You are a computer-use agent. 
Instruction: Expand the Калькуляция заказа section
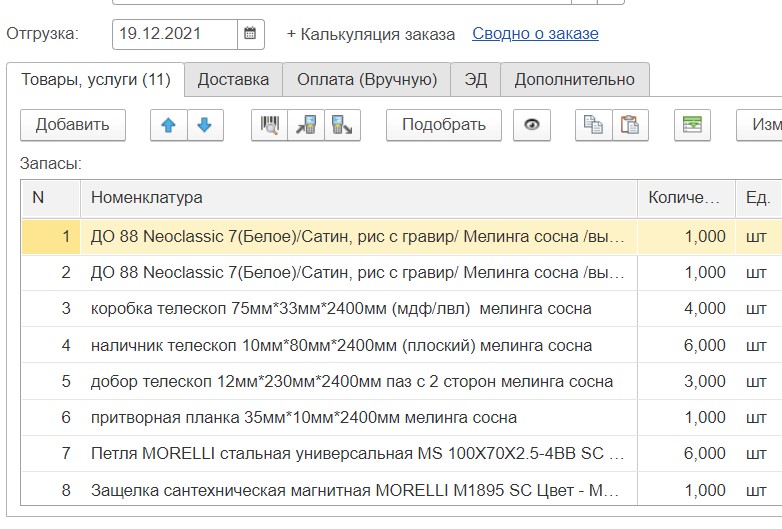point(370,34)
